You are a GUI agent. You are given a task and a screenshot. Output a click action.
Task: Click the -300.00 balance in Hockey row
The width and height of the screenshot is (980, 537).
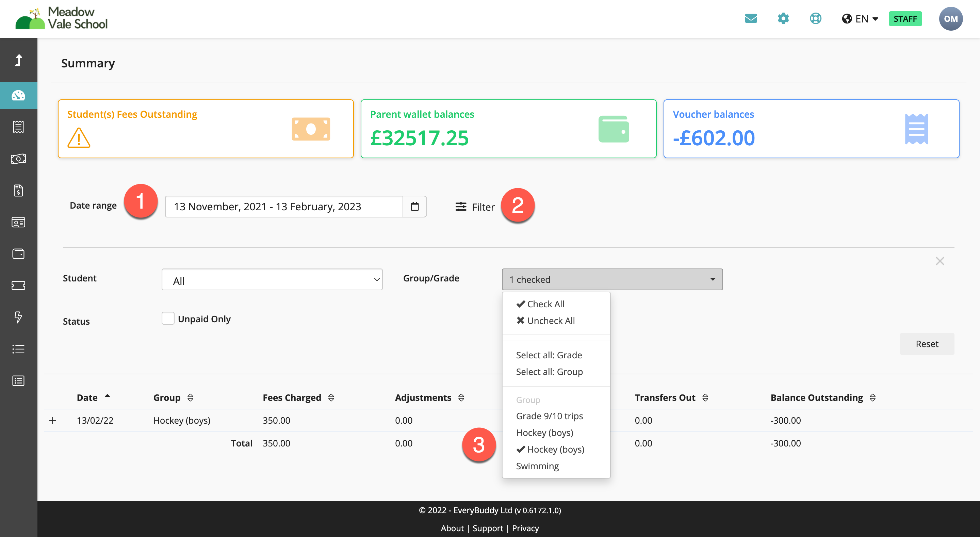[x=786, y=420]
